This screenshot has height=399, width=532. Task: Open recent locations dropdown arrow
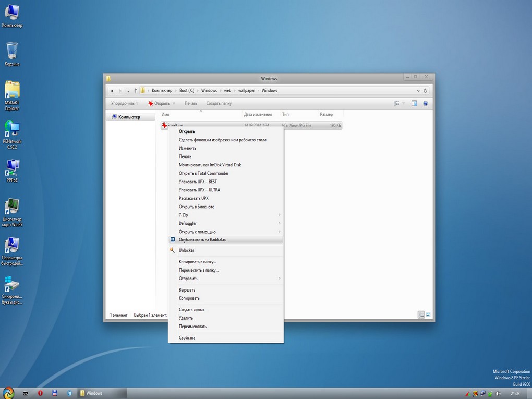[x=128, y=91]
